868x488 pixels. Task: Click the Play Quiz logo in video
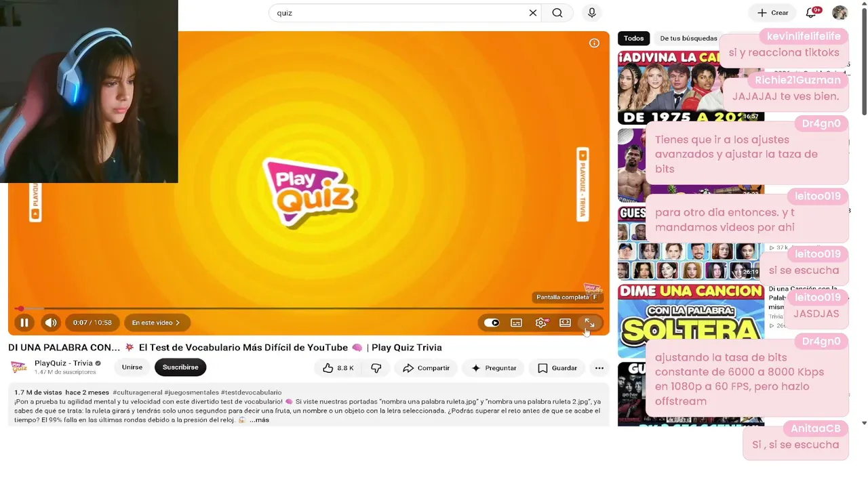coord(309,192)
